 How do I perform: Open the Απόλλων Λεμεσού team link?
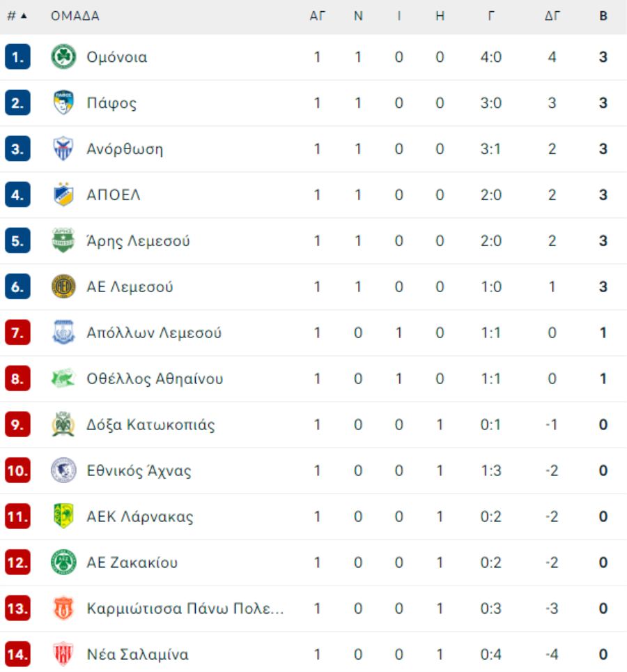click(154, 333)
